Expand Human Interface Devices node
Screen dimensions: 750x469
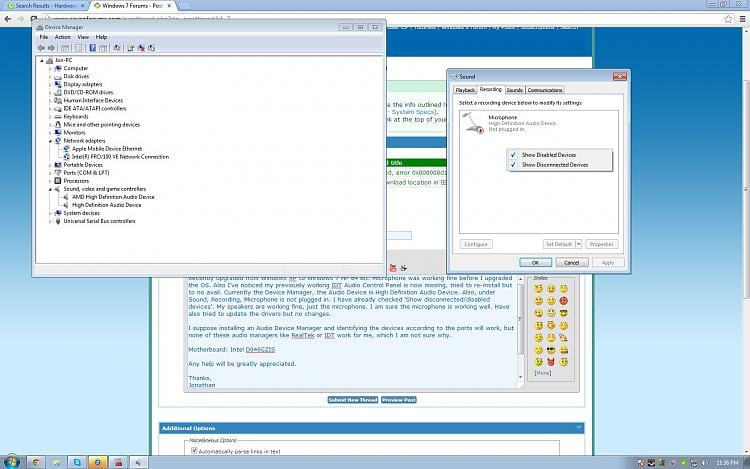point(50,100)
